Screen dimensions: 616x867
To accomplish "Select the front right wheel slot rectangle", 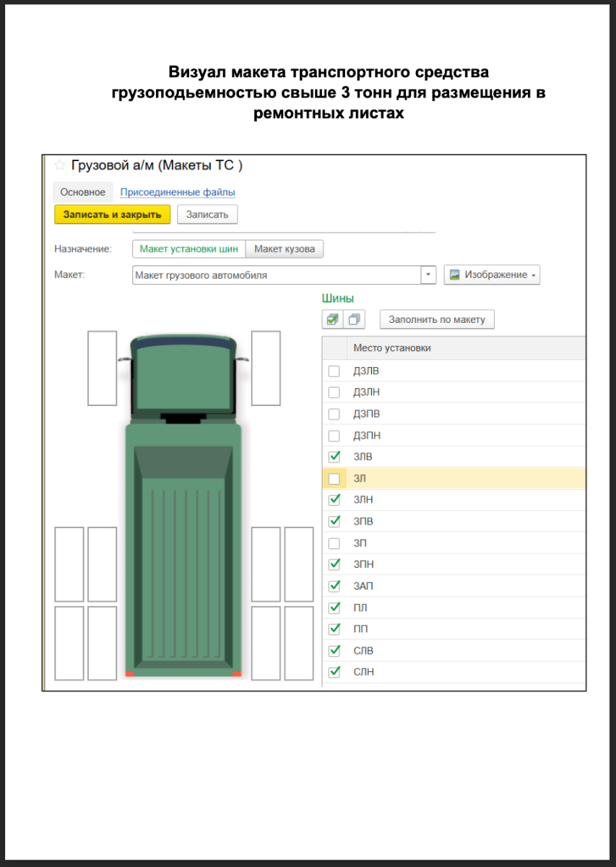I will point(266,368).
